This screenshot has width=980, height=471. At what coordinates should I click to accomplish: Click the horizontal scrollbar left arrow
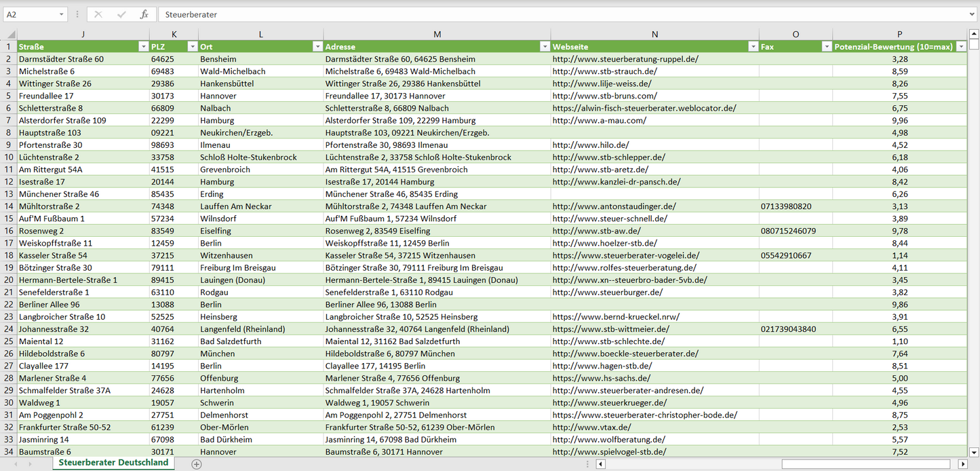coord(600,464)
